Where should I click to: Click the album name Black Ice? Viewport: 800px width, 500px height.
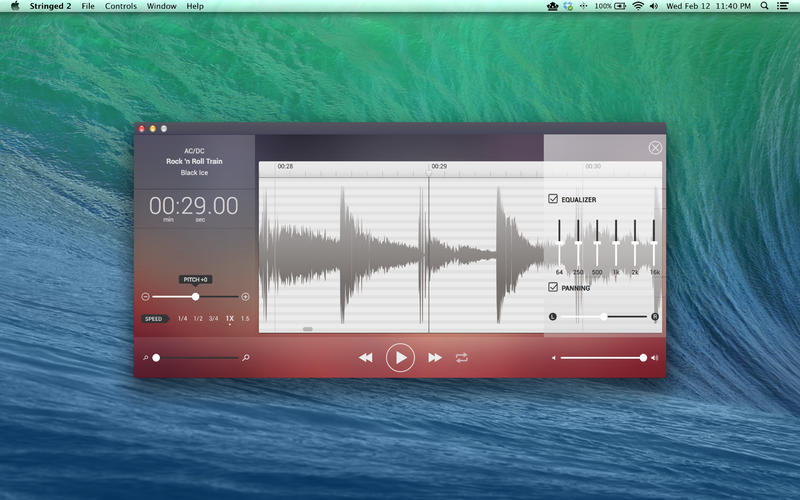194,172
